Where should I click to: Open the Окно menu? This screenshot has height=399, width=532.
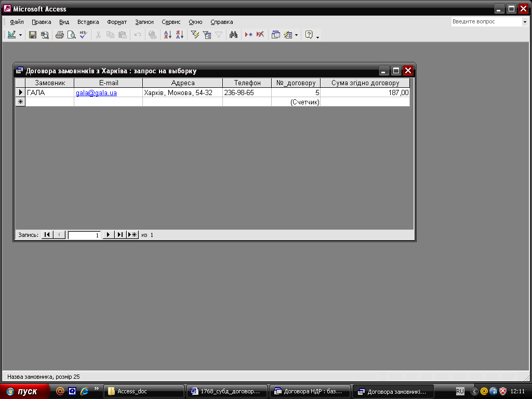[195, 22]
